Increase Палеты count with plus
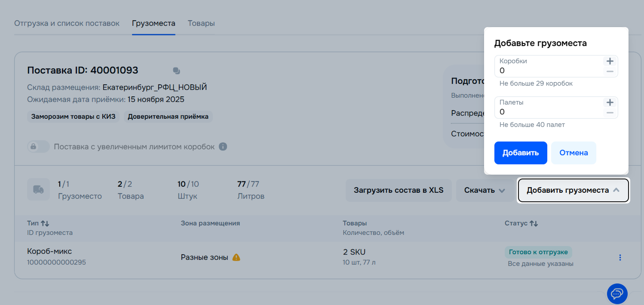The width and height of the screenshot is (644, 305). pyautogui.click(x=610, y=102)
